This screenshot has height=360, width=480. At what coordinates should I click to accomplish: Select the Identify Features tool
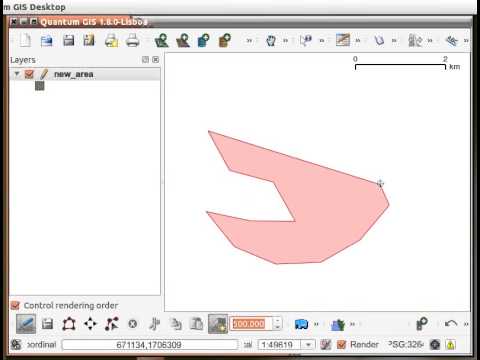pyautogui.click(x=306, y=41)
